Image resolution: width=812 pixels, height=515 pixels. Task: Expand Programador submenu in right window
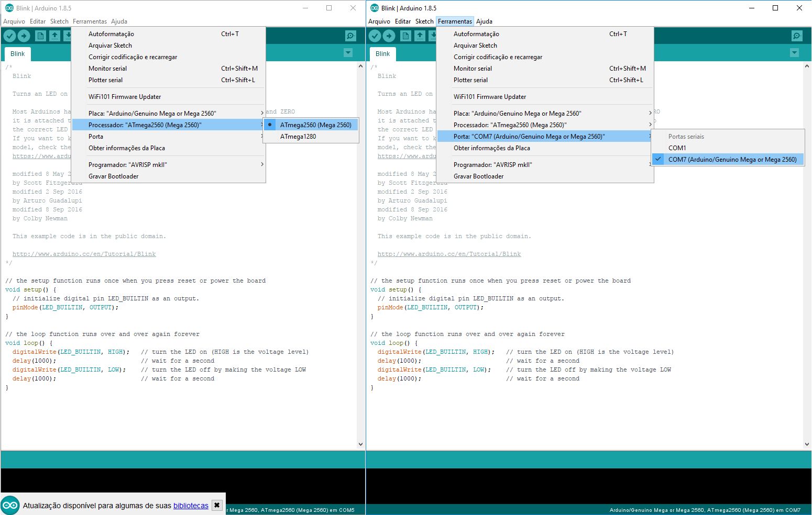[545, 165]
